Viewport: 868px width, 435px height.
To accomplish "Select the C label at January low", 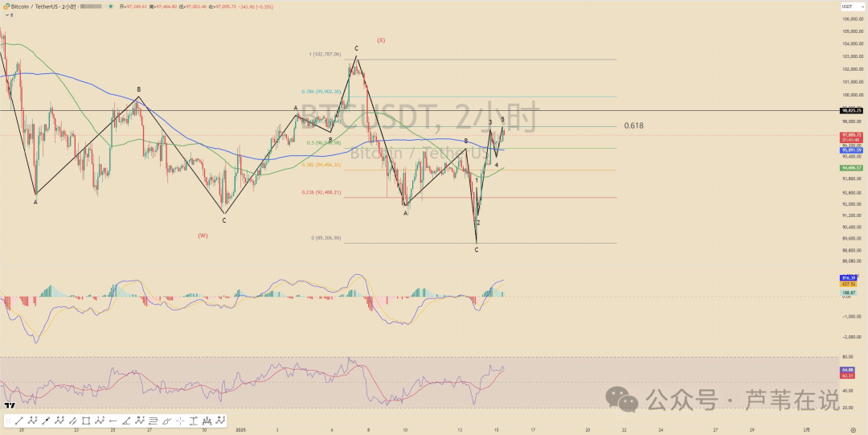I will 476,250.
